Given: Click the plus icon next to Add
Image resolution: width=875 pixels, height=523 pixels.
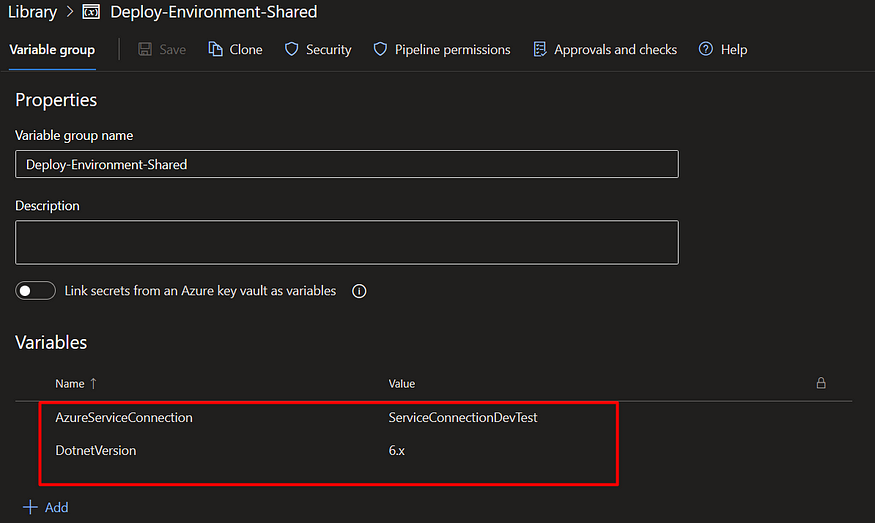Looking at the screenshot, I should coord(30,507).
